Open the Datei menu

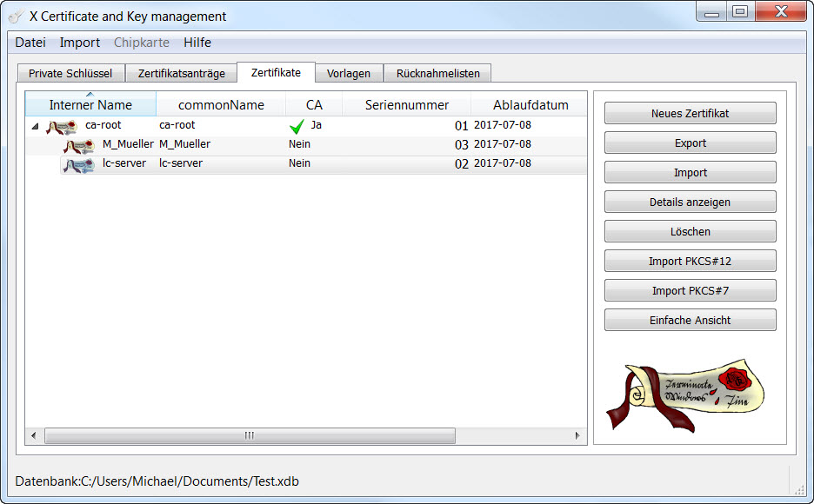click(x=30, y=43)
